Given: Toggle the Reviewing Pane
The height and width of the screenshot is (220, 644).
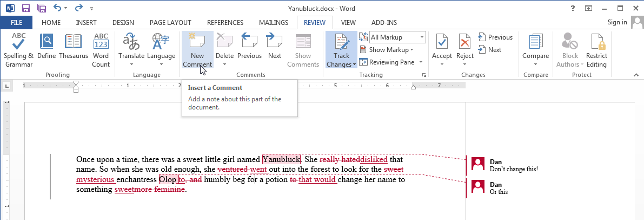Looking at the screenshot, I should [391, 62].
